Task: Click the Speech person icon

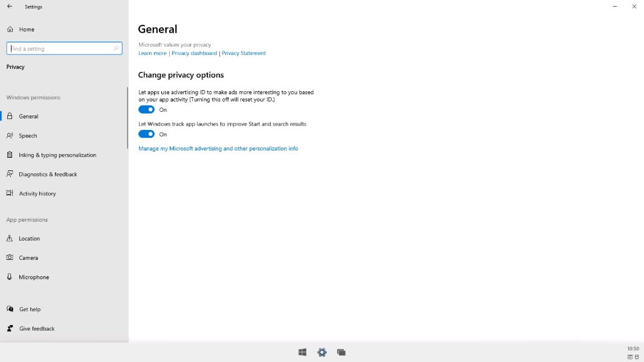Action: (10, 135)
